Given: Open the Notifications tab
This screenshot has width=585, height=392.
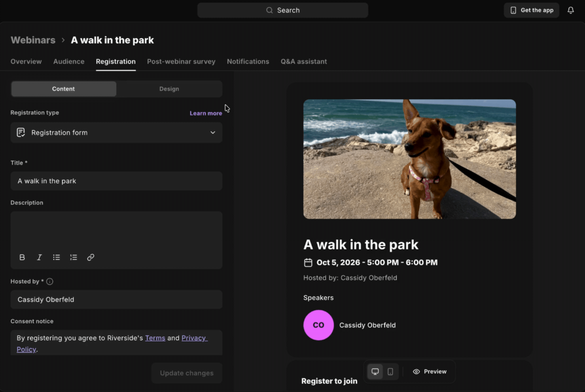Looking at the screenshot, I should coord(248,62).
